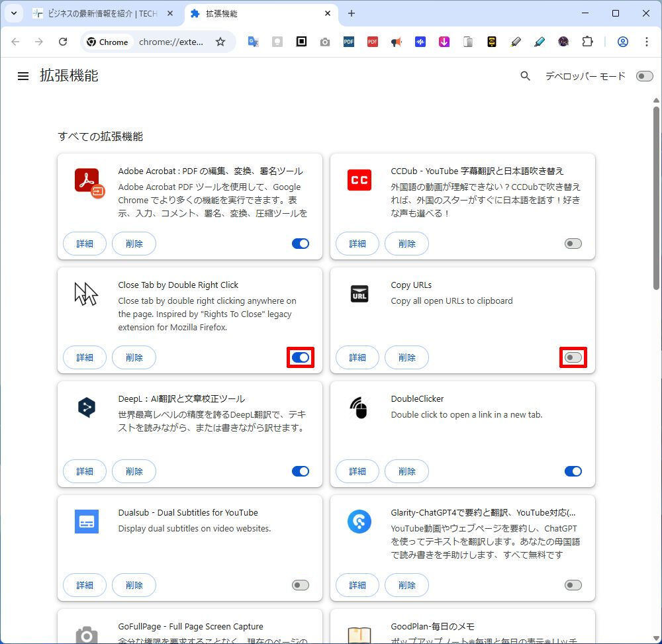
Task: Disable the Adobe Acrobat extension
Action: [x=301, y=244]
